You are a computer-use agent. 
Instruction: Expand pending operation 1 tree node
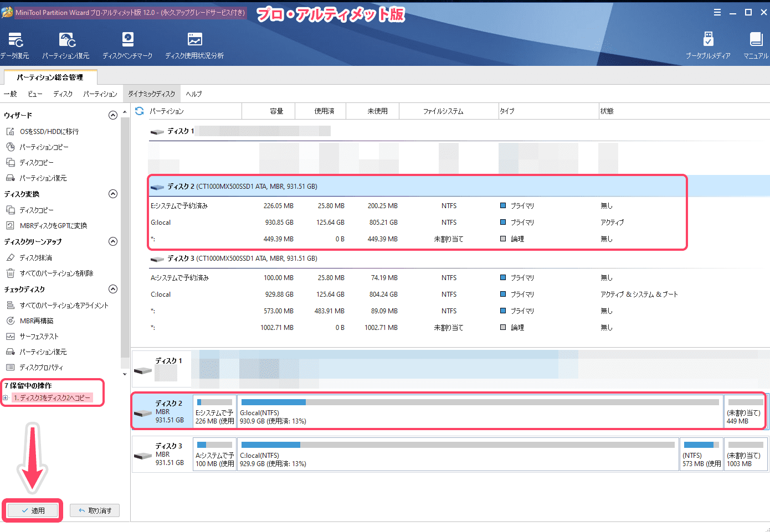coord(6,397)
